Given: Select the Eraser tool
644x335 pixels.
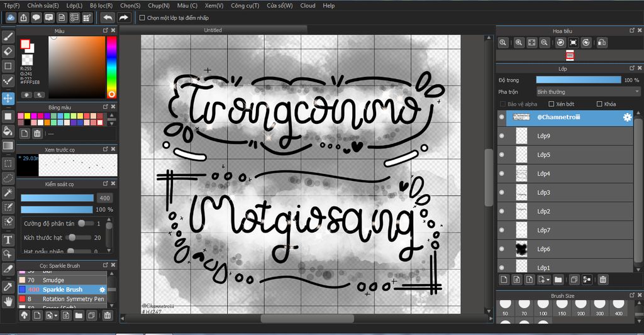Looking at the screenshot, I should pyautogui.click(x=8, y=52).
